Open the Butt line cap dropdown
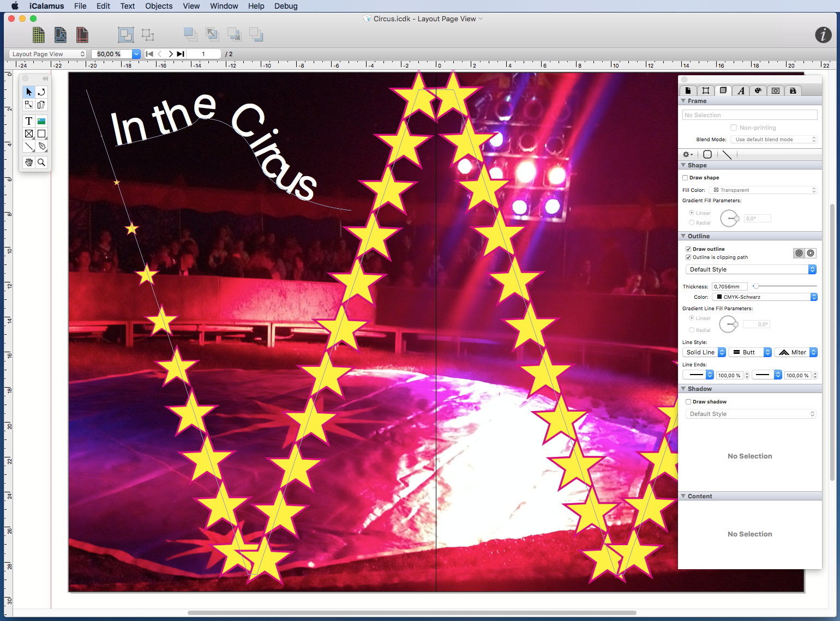This screenshot has width=840, height=621. click(750, 352)
